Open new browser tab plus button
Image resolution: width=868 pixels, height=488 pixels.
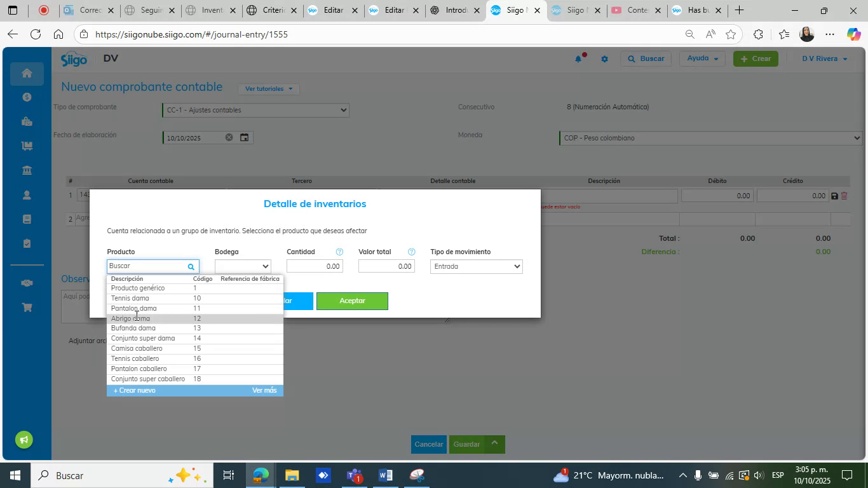coord(739,10)
